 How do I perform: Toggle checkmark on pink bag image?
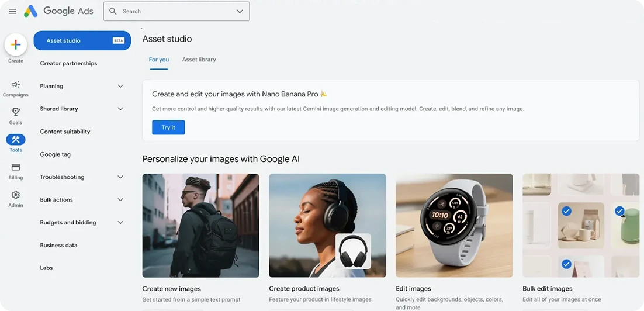pos(566,264)
